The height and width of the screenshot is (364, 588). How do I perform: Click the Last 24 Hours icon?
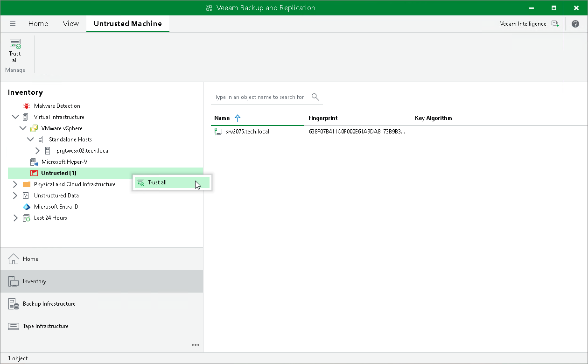coord(26,218)
